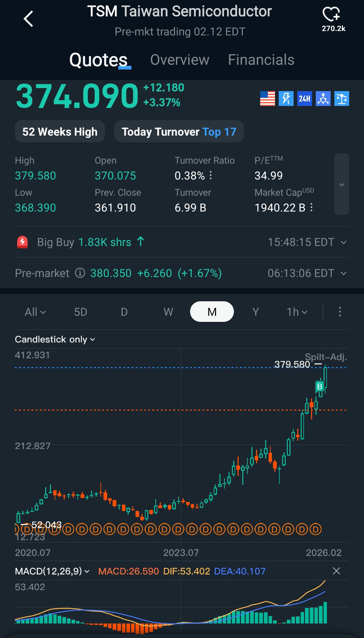This screenshot has height=638, width=364.
Task: Open the Candlestick only dropdown
Action: point(55,339)
